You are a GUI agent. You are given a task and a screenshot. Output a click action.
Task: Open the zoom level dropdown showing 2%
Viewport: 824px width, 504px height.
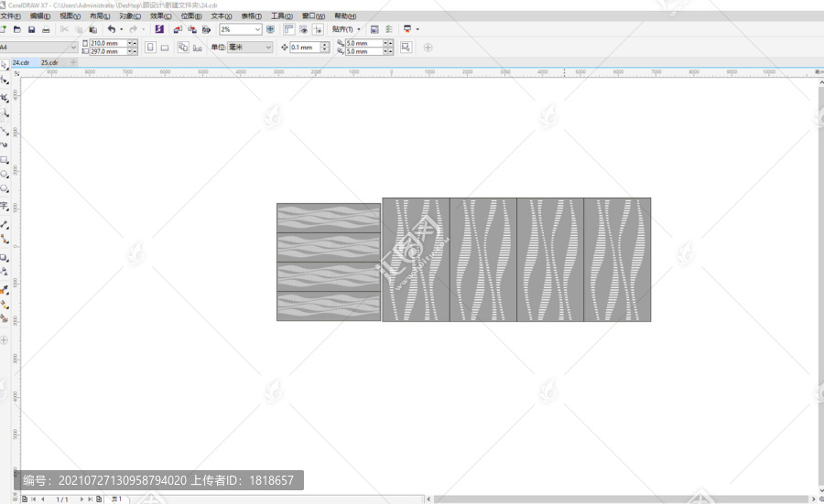click(257, 29)
